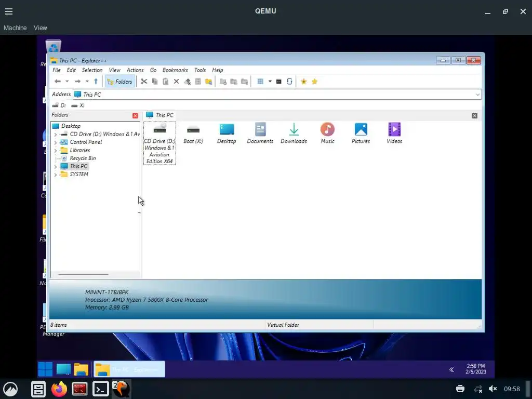Close the Folders pane
The height and width of the screenshot is (399, 532).
coord(135,116)
